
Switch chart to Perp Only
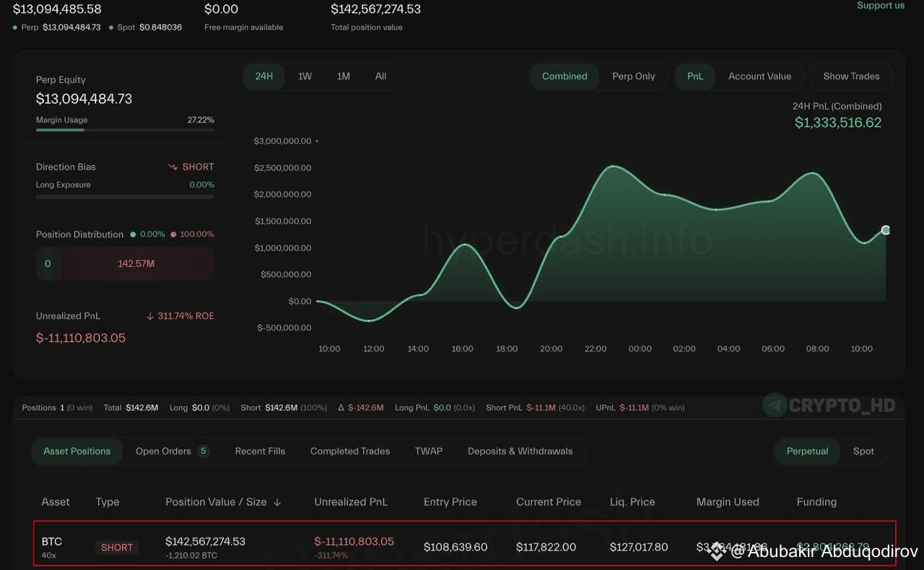634,76
